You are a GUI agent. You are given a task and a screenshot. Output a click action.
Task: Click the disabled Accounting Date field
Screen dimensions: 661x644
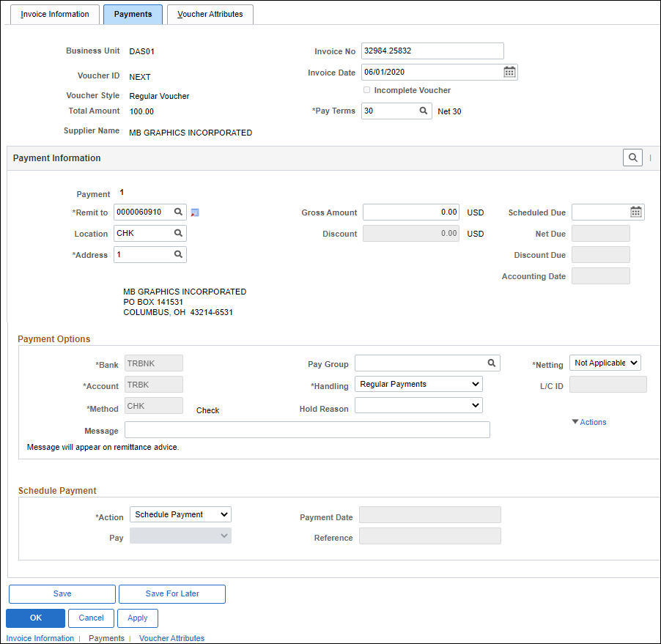click(x=600, y=275)
